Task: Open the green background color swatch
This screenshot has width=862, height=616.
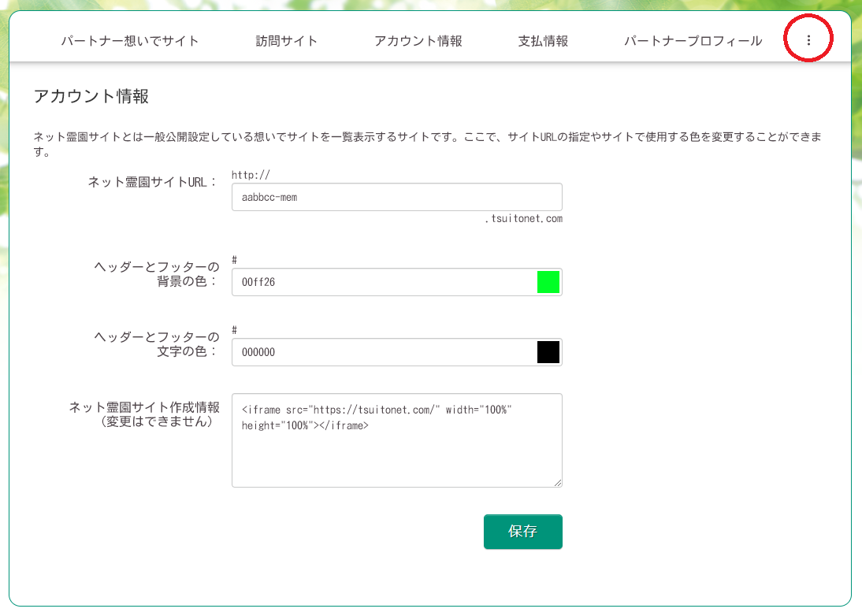Action: (x=548, y=282)
